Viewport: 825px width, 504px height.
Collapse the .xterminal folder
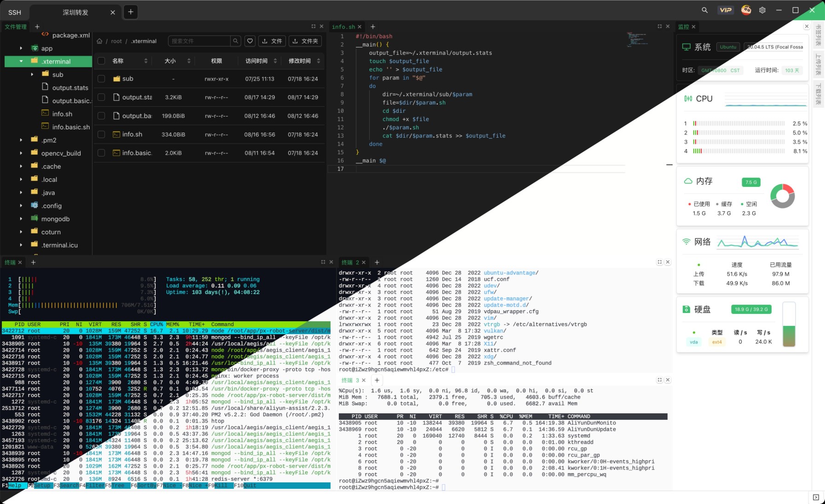(x=21, y=61)
